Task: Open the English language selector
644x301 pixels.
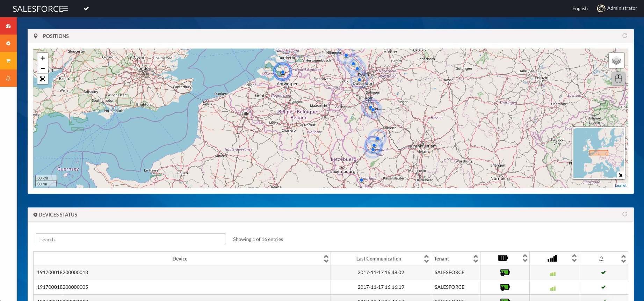Action: coord(580,8)
